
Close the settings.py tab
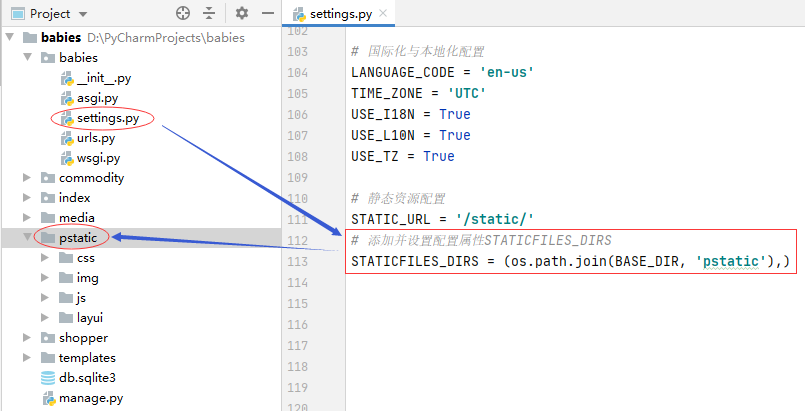(x=383, y=13)
